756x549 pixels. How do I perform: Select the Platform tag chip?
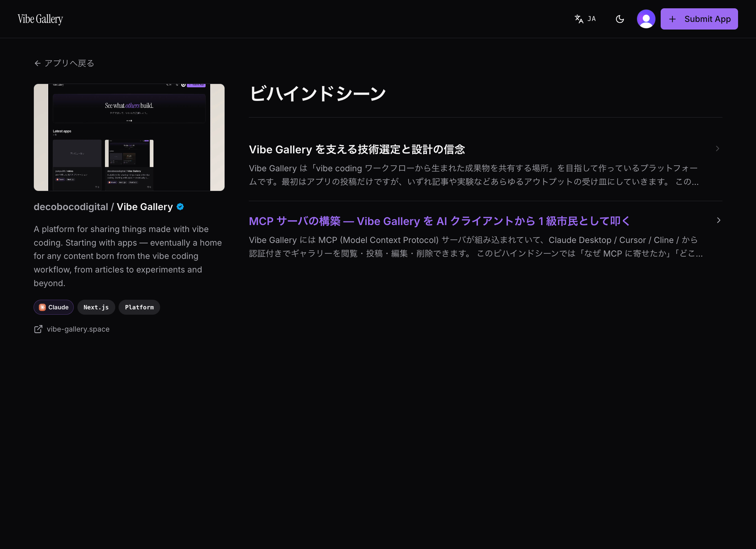(139, 307)
